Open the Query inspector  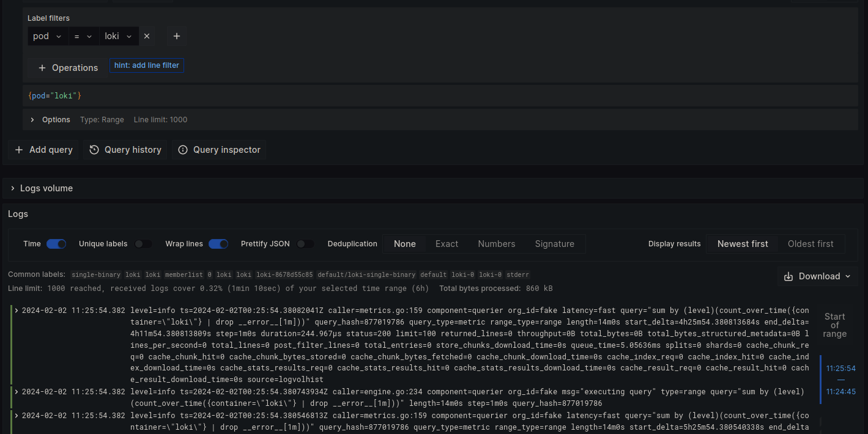pos(219,150)
